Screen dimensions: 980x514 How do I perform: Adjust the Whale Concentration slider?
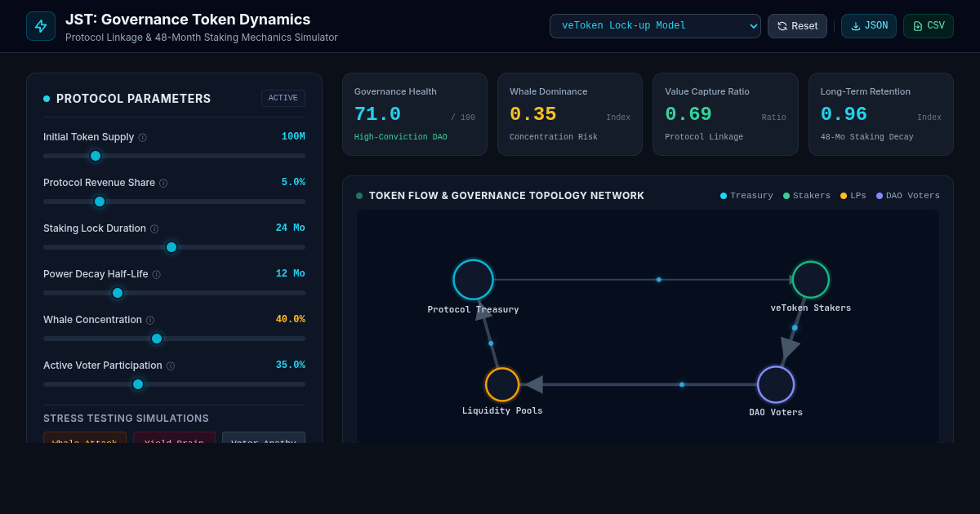174,339
